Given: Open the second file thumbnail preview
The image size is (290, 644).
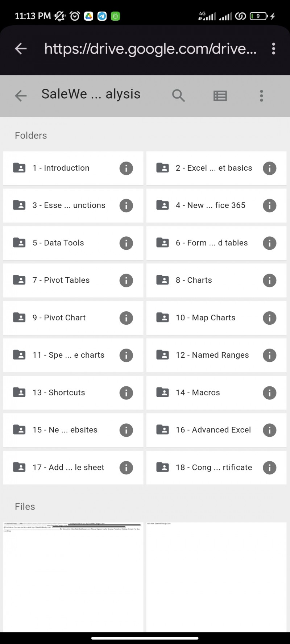Looking at the screenshot, I should (216, 577).
